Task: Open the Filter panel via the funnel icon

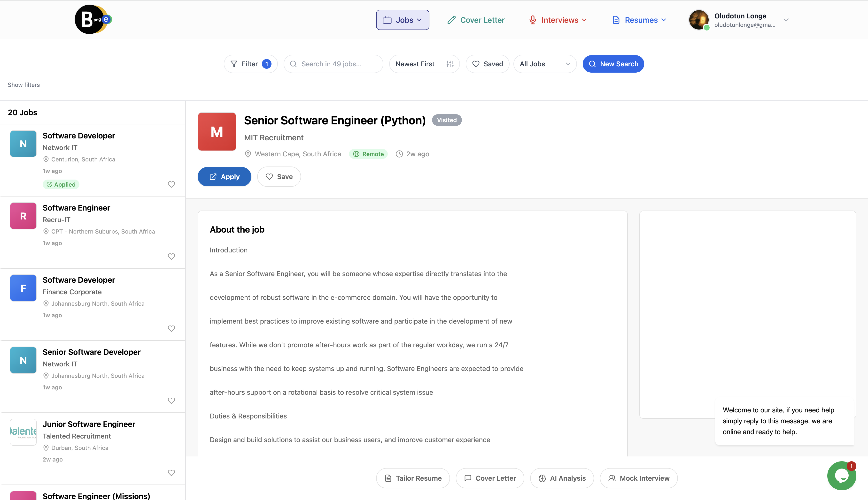Action: click(234, 64)
